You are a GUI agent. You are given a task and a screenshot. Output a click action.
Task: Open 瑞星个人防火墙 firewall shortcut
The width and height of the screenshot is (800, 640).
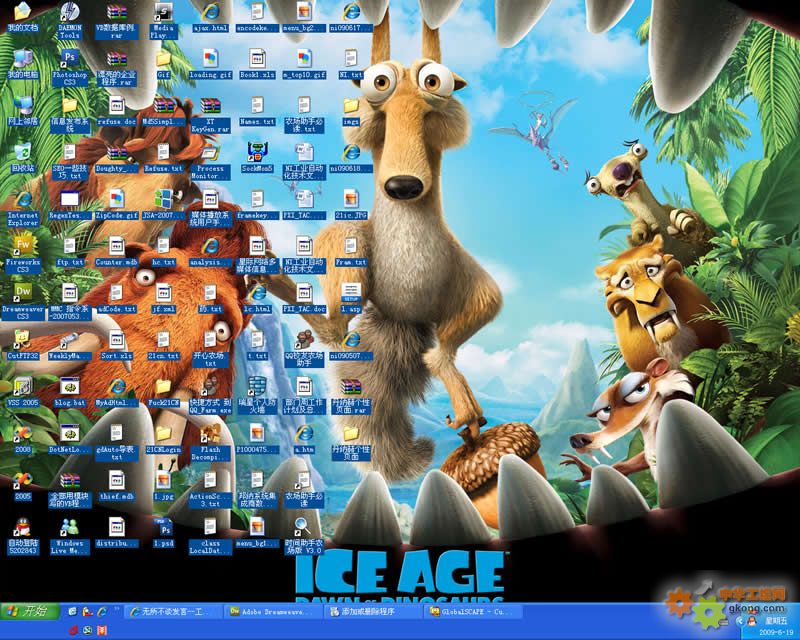(257, 396)
